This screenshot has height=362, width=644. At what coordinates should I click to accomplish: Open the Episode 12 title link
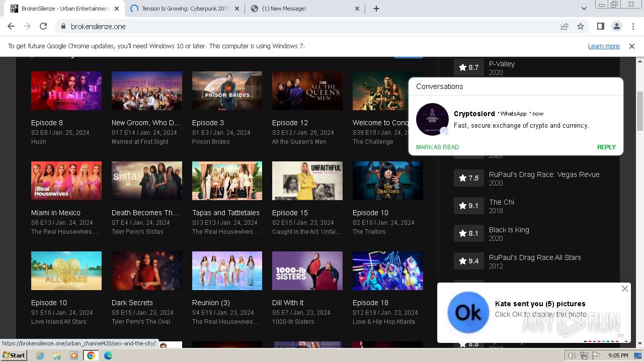(x=290, y=123)
